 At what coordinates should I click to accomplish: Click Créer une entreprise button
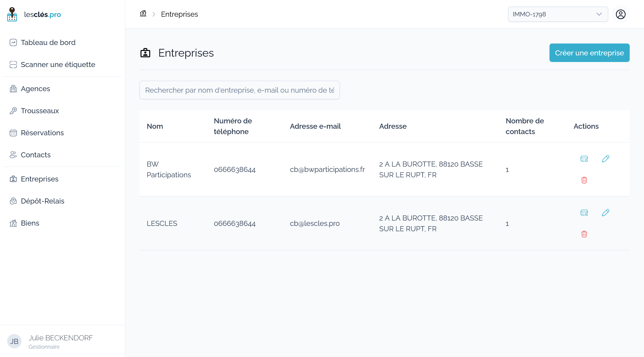[x=589, y=53]
